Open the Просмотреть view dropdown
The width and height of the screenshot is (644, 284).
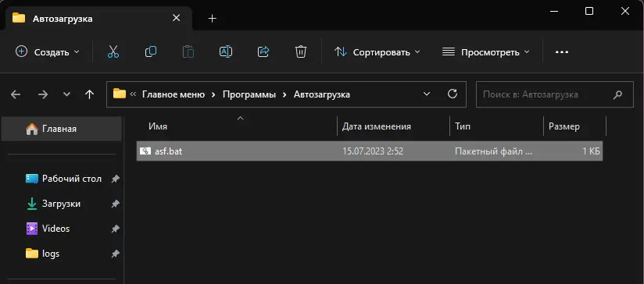click(x=486, y=52)
